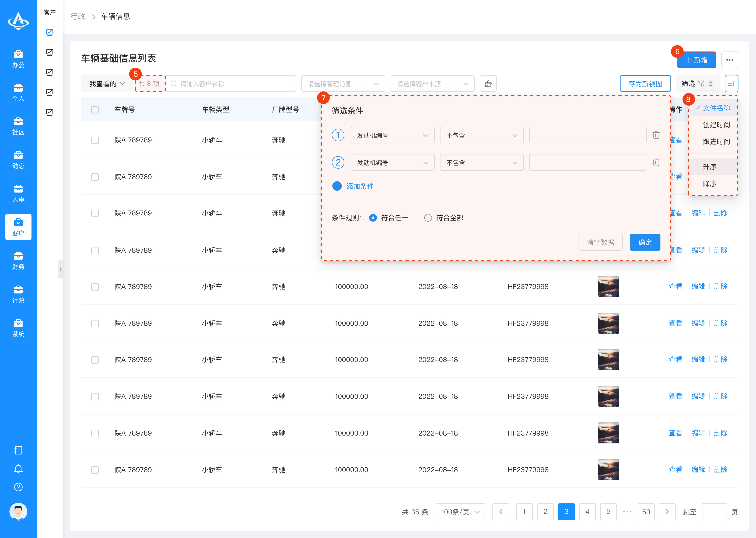Click the user avatar
The image size is (756, 538).
(x=18, y=512)
